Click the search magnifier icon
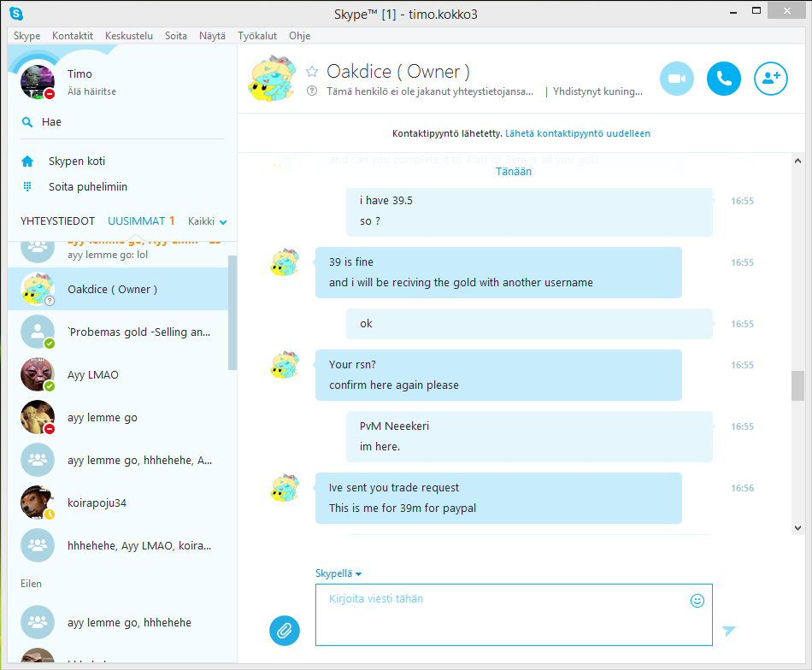The image size is (812, 670). pyautogui.click(x=27, y=122)
